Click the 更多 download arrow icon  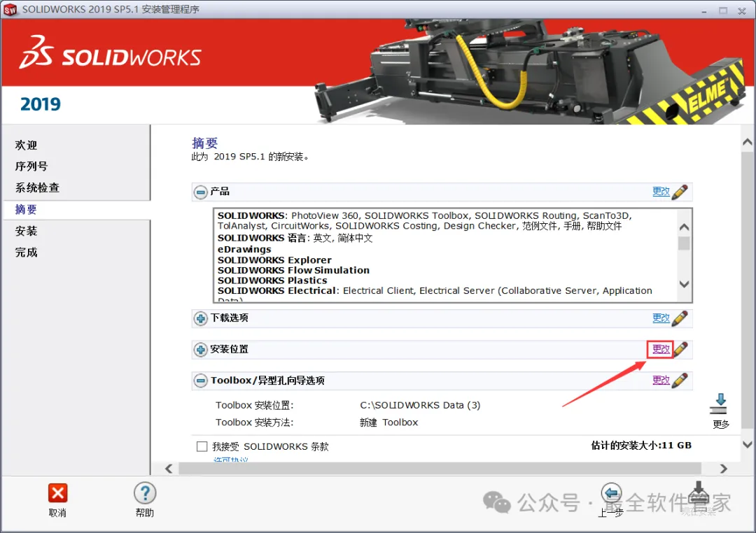click(x=720, y=404)
